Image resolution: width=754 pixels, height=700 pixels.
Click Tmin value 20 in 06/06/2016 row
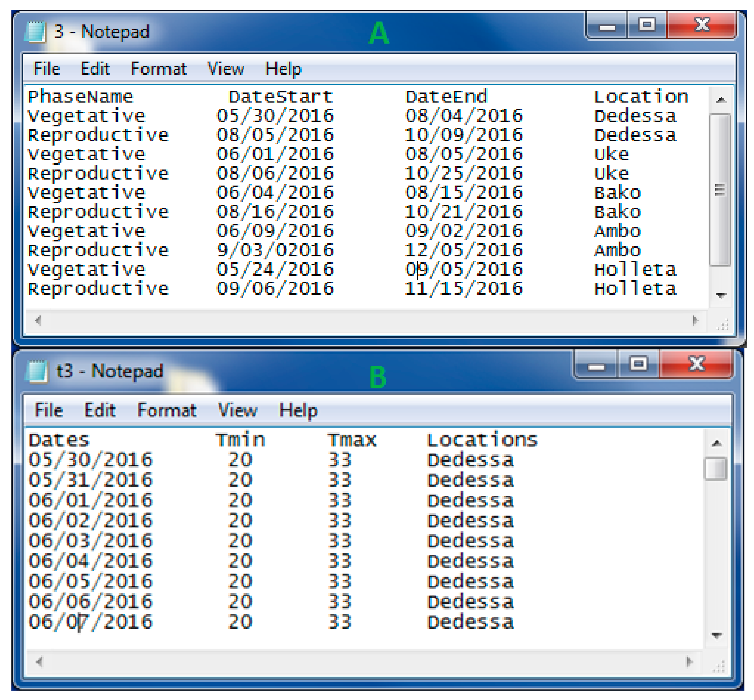[x=240, y=602]
